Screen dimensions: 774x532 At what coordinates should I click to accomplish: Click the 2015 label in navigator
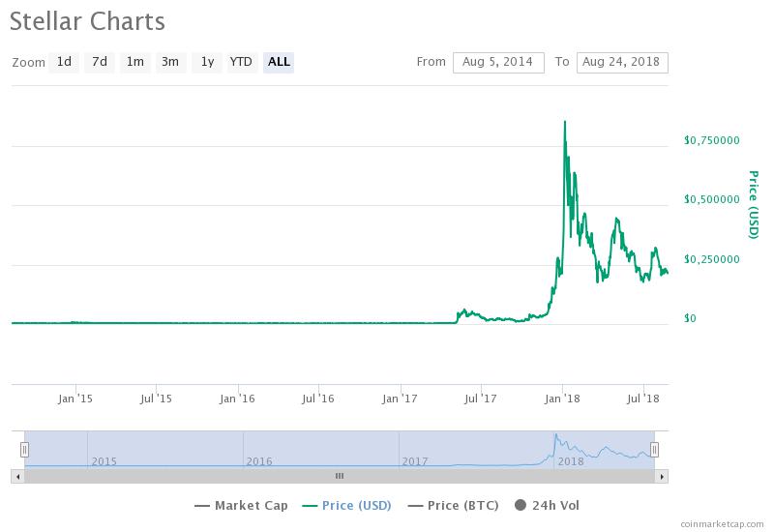(x=104, y=461)
